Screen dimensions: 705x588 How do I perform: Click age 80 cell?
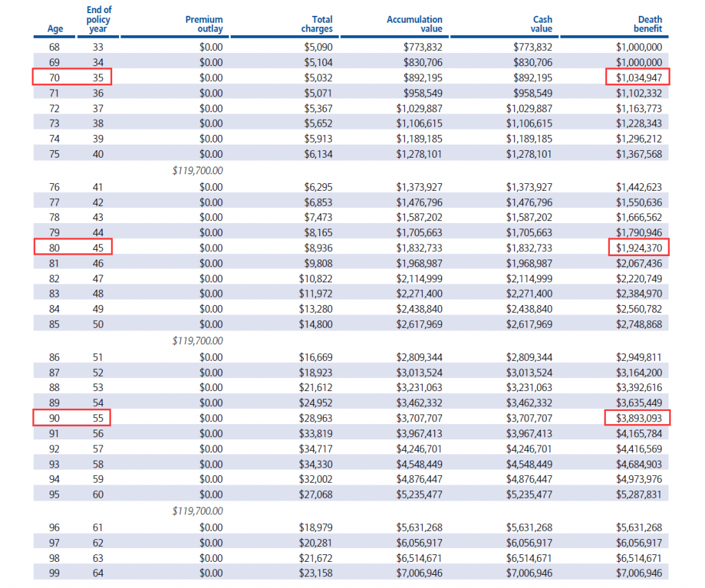54,248
